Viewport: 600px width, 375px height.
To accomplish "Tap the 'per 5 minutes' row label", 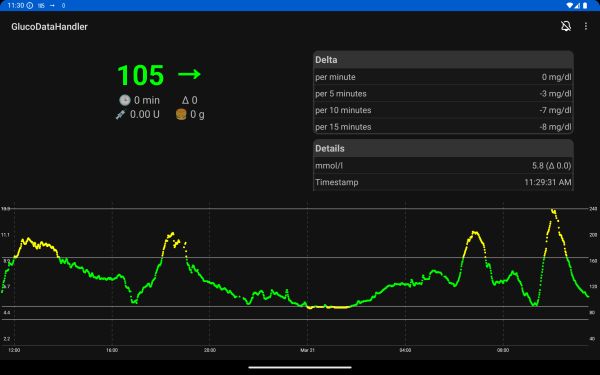I will click(341, 94).
